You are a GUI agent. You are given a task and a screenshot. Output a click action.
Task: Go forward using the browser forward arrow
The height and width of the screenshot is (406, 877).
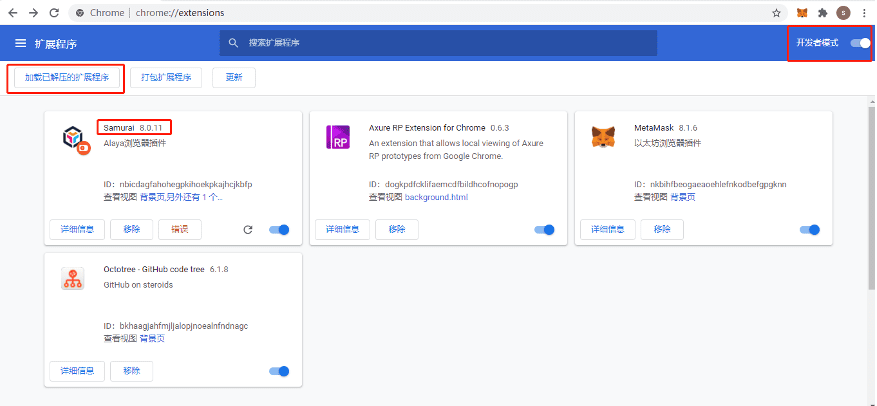pyautogui.click(x=33, y=12)
